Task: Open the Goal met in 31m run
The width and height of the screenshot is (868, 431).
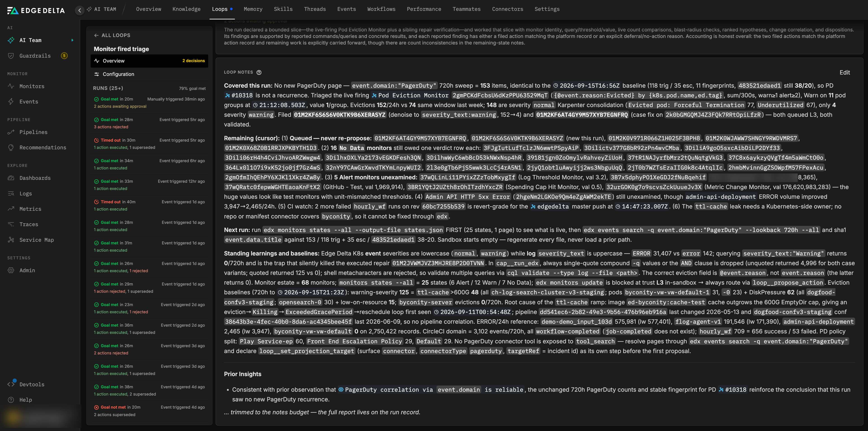Action: point(149,246)
